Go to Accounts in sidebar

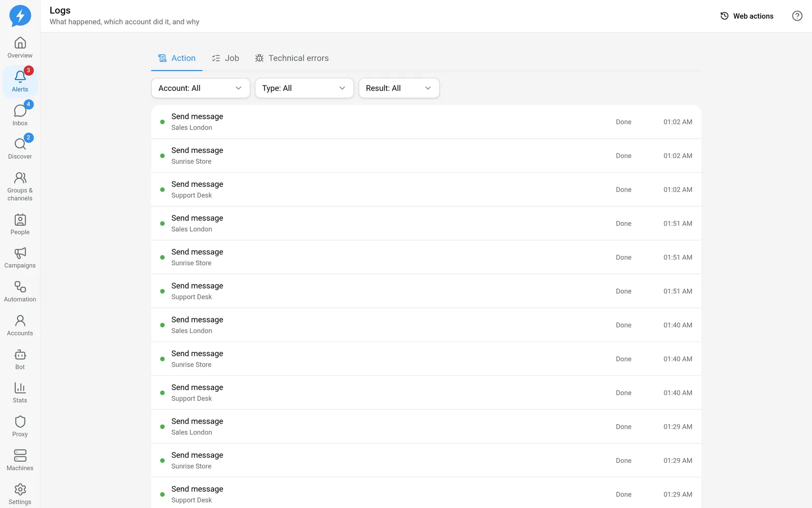(20, 326)
